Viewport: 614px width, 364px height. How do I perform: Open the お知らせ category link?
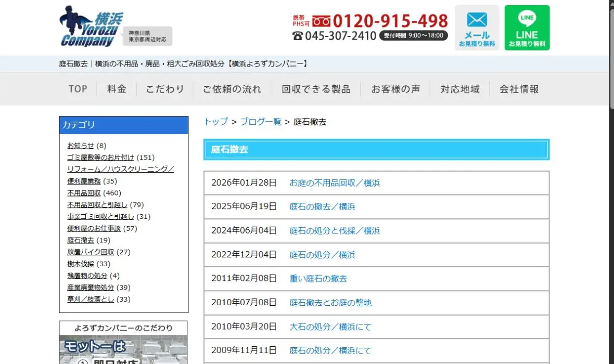(x=80, y=146)
